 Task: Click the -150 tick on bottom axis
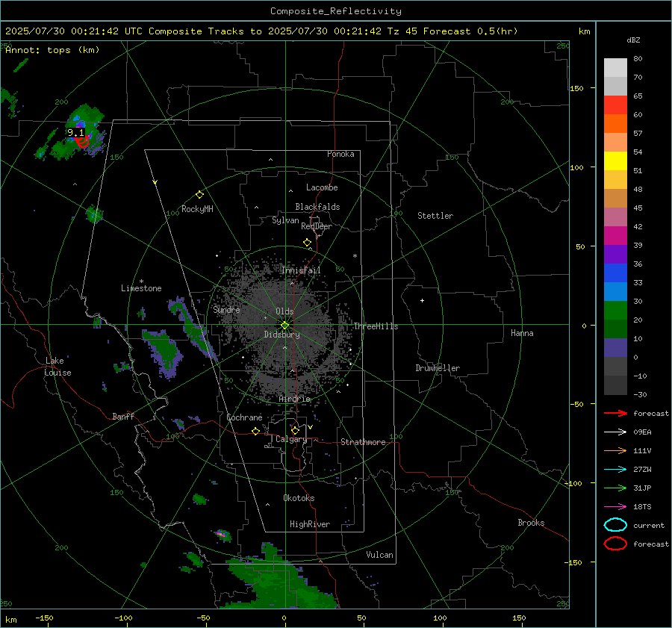point(44,618)
